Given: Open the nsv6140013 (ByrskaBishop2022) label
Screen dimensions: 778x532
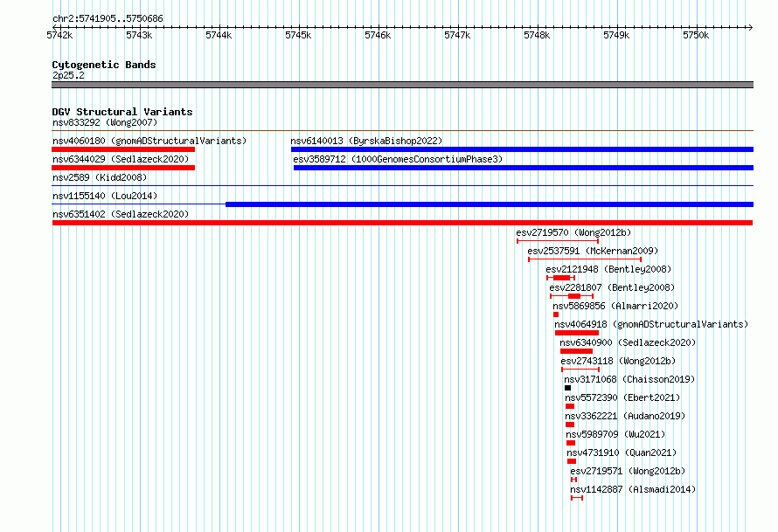Looking at the screenshot, I should [366, 141].
